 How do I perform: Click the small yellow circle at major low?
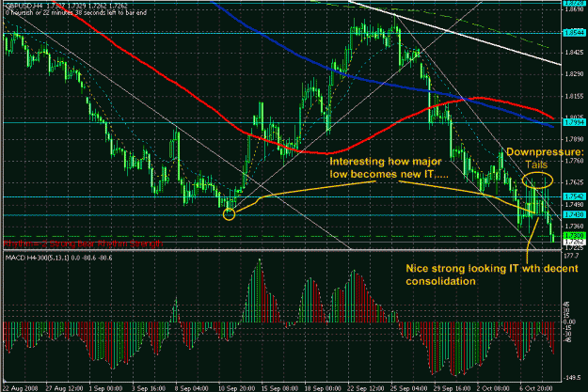point(229,214)
